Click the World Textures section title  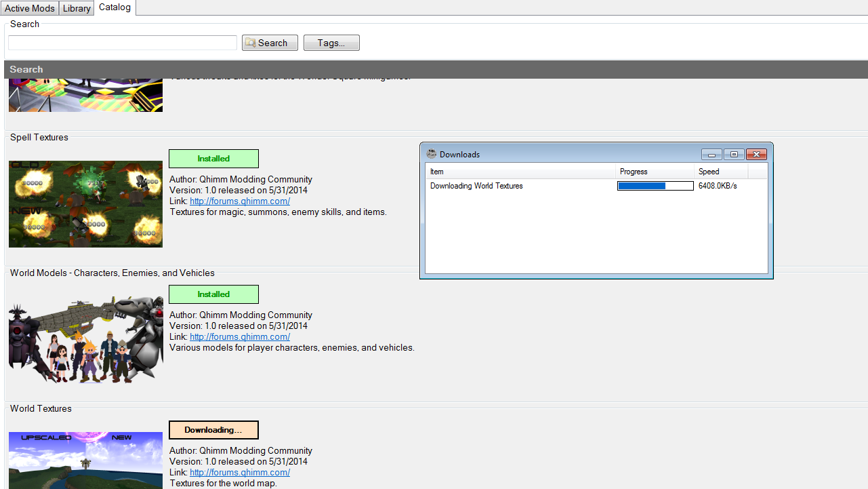click(x=41, y=408)
